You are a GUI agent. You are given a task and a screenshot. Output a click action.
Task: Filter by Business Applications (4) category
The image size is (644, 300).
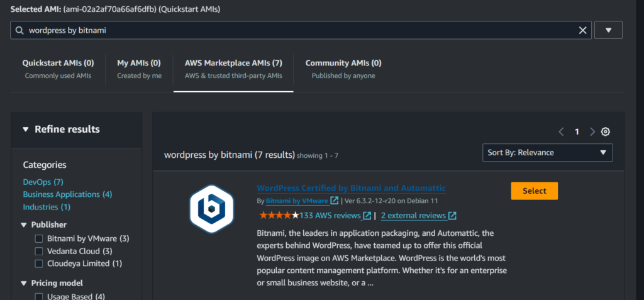pyautogui.click(x=67, y=194)
